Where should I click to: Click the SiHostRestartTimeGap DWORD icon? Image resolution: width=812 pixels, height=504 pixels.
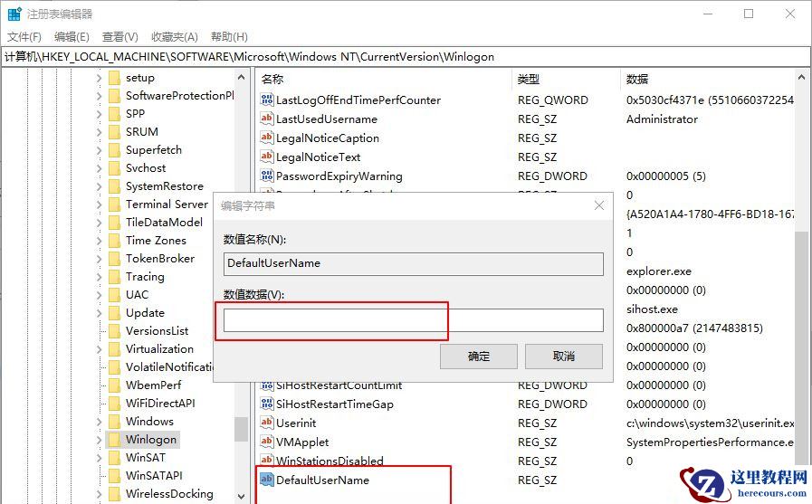tap(267, 404)
